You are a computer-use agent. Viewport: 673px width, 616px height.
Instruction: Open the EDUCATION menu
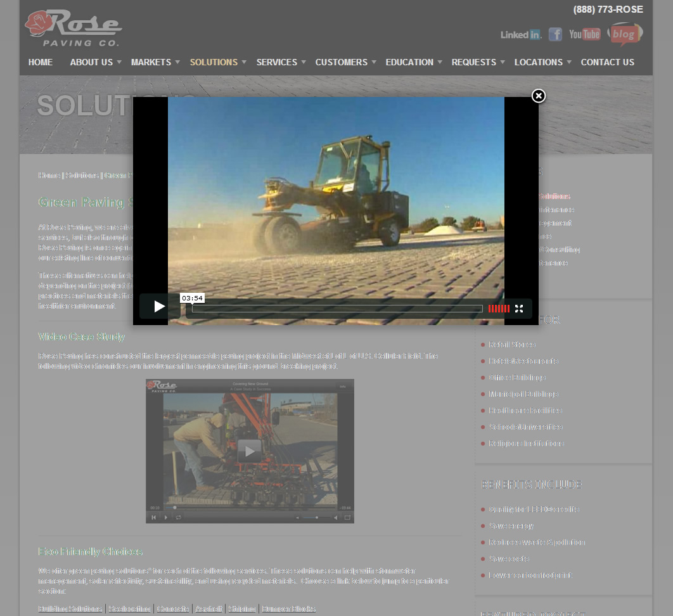(x=409, y=62)
